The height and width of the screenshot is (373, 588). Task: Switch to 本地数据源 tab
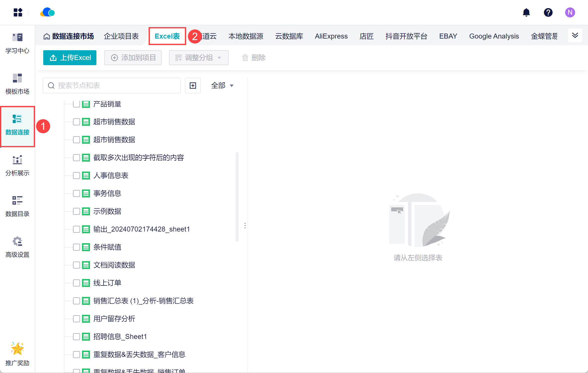(x=246, y=36)
